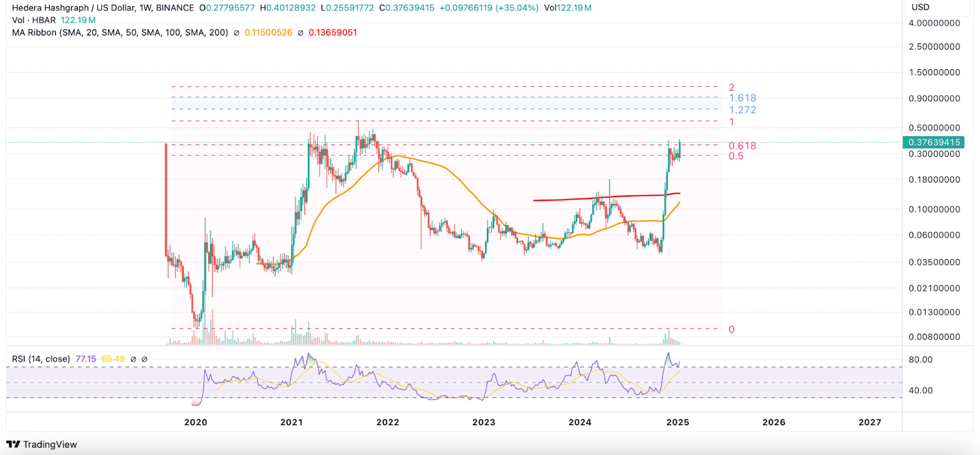Image resolution: width=980 pixels, height=455 pixels.
Task: Click the 2020 year label on time axis
Action: click(x=195, y=422)
